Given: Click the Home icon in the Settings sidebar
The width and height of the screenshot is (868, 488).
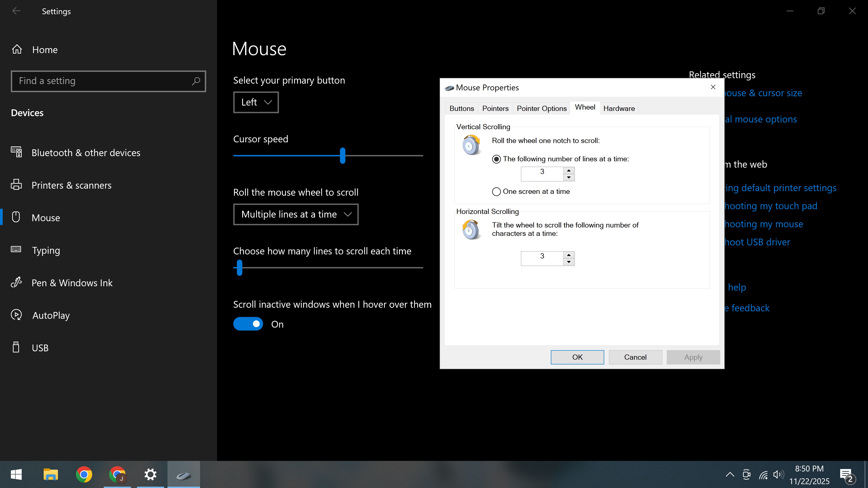Looking at the screenshot, I should [17, 49].
